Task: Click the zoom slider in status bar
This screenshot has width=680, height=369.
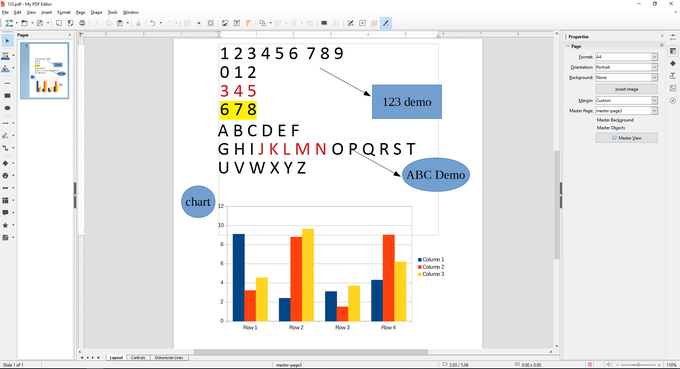Action: point(638,365)
